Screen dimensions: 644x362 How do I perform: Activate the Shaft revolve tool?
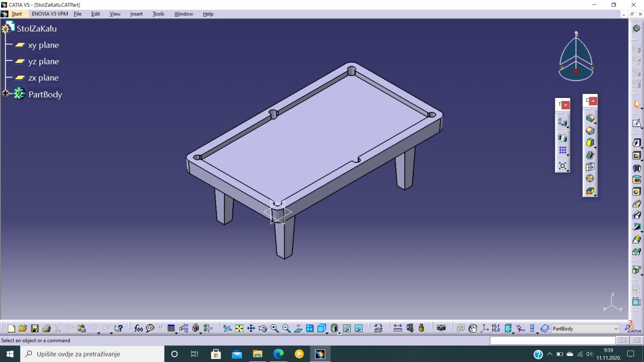click(x=636, y=168)
